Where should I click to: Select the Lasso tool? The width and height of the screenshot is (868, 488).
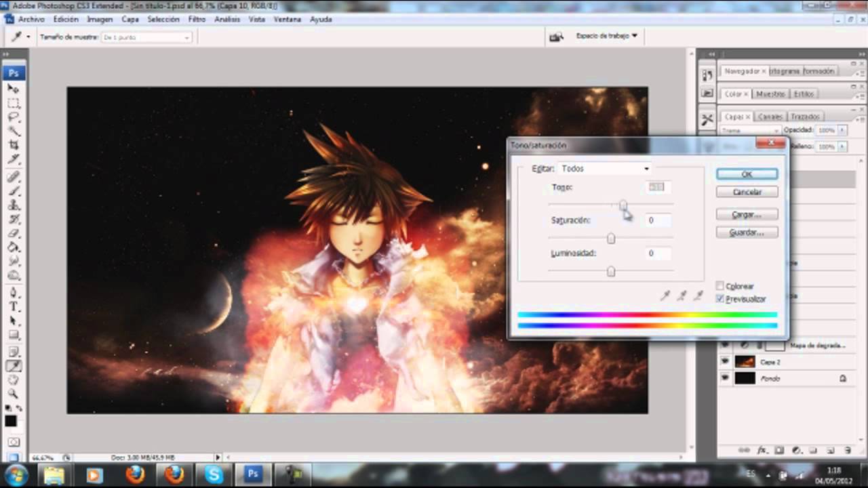pos(14,117)
